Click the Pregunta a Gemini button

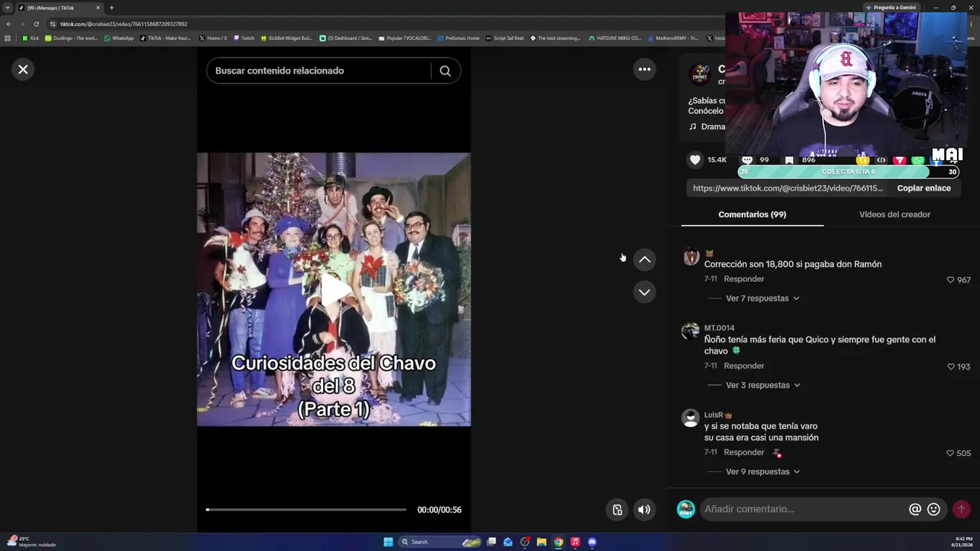[890, 8]
